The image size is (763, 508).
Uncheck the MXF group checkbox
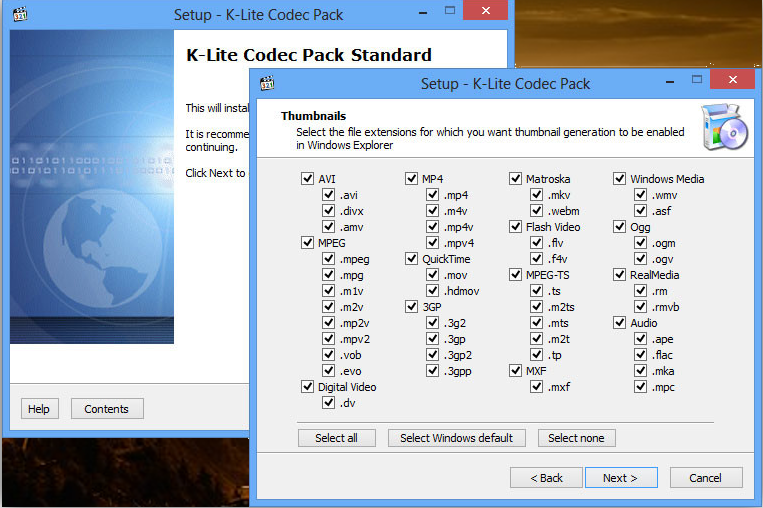click(515, 371)
